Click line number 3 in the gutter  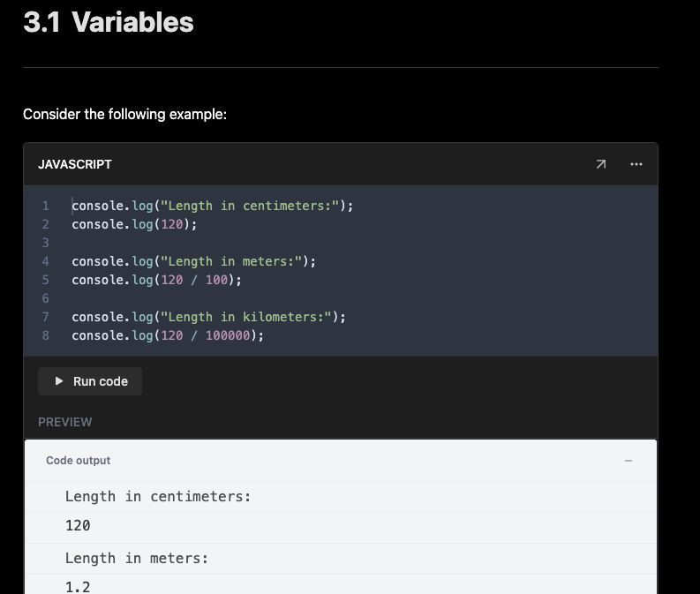point(46,243)
